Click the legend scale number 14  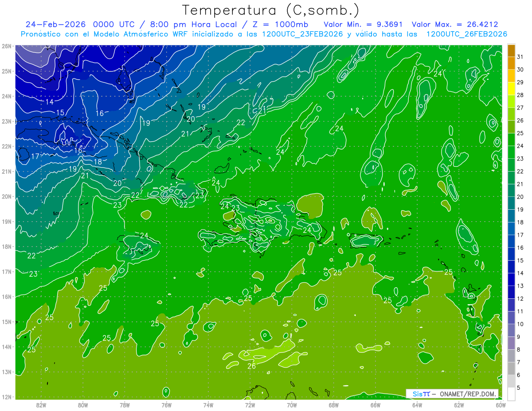[x=520, y=273]
